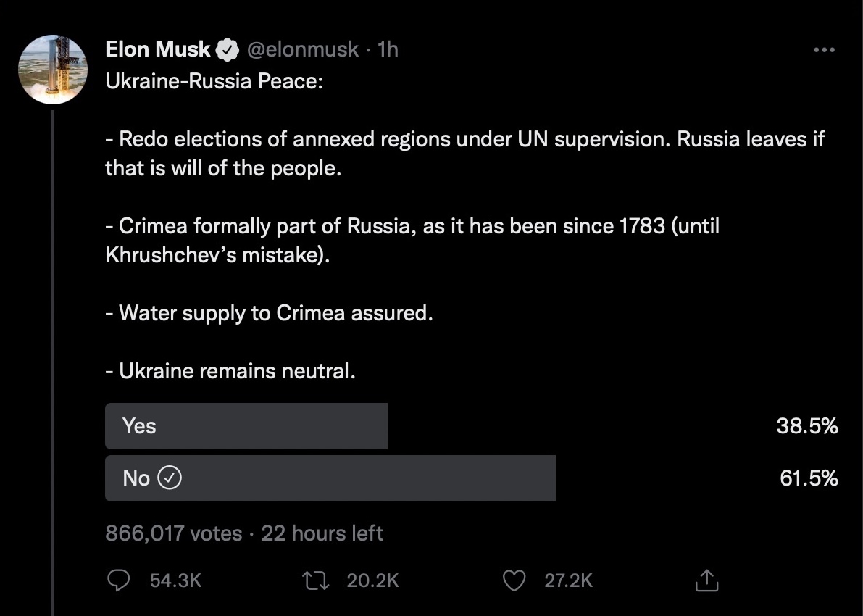Like the tweet via the heart icon
The height and width of the screenshot is (616, 863).
(514, 580)
